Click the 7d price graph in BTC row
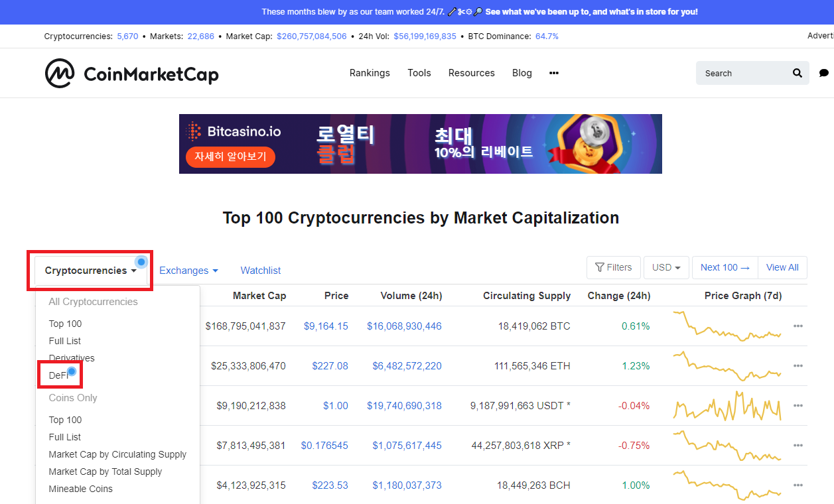Screen dimensions: 834x504 [727, 326]
